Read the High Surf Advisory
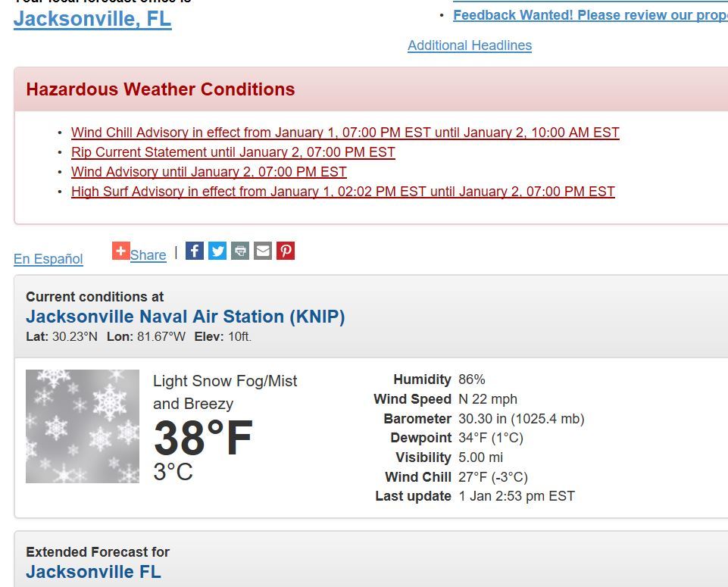 pos(342,192)
